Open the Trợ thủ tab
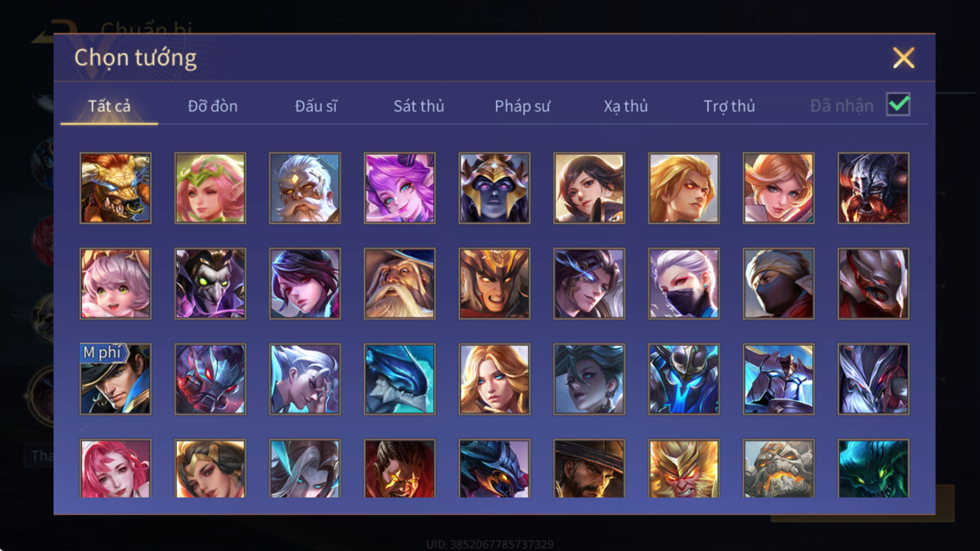This screenshot has height=551, width=980. (x=729, y=106)
